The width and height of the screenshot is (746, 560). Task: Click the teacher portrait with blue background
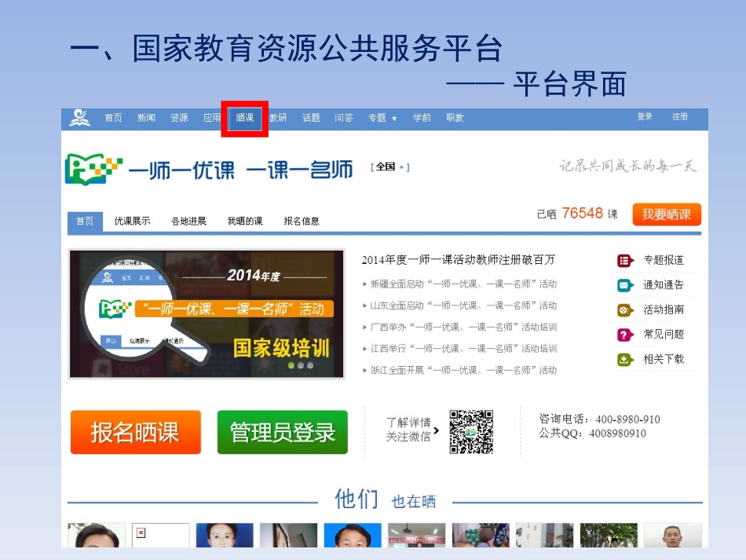[353, 535]
